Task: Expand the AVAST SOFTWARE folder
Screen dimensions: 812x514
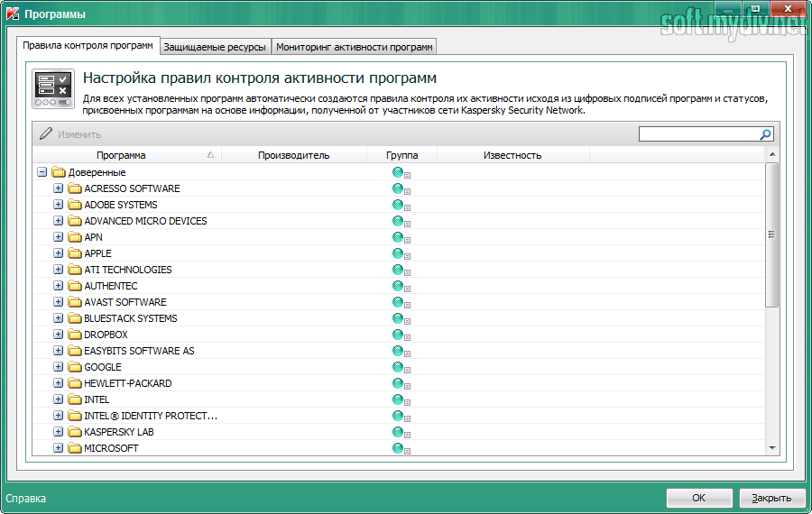Action: [58, 302]
